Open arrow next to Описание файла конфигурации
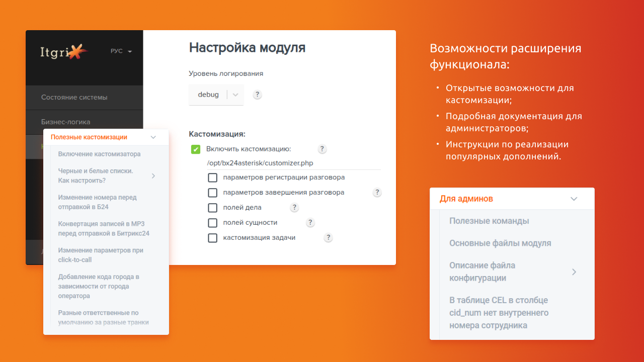 tap(574, 271)
